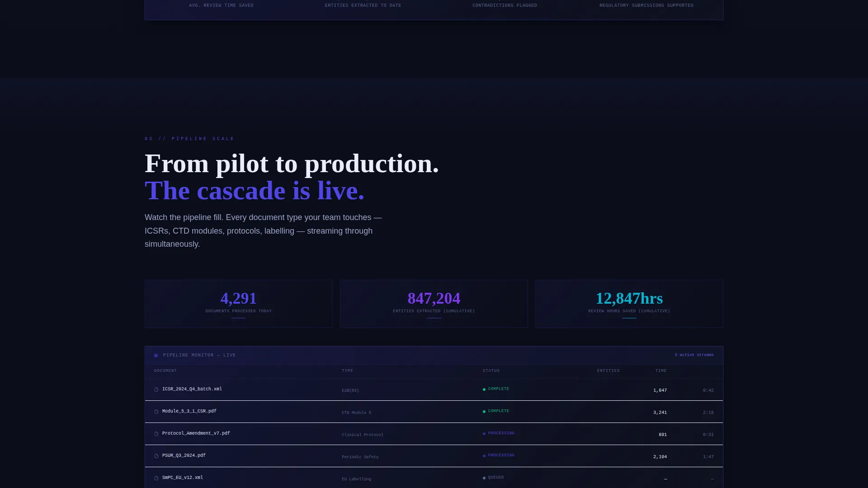The width and height of the screenshot is (868, 488).
Task: Click the purple status dot in Protocol_Amendment row
Action: coord(484,434)
